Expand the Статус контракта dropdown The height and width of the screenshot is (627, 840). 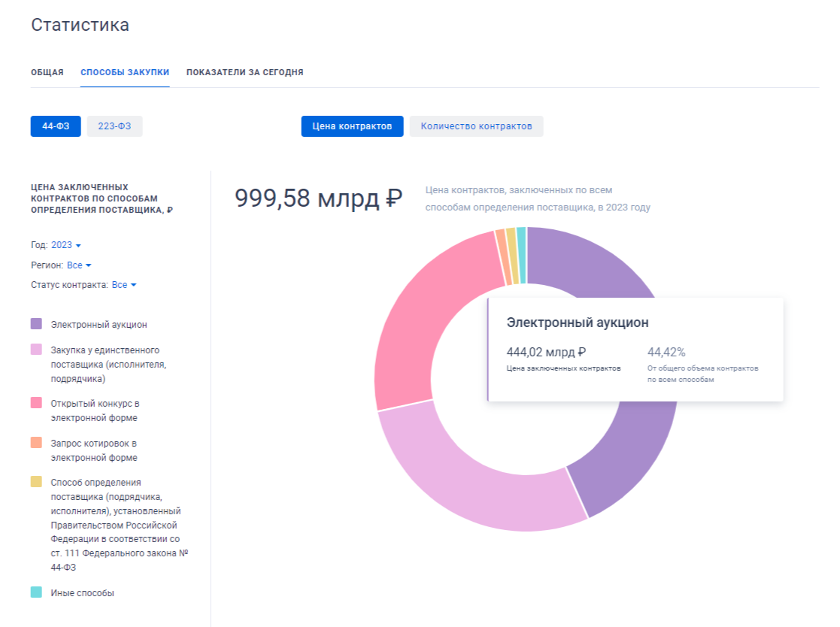[x=124, y=285]
